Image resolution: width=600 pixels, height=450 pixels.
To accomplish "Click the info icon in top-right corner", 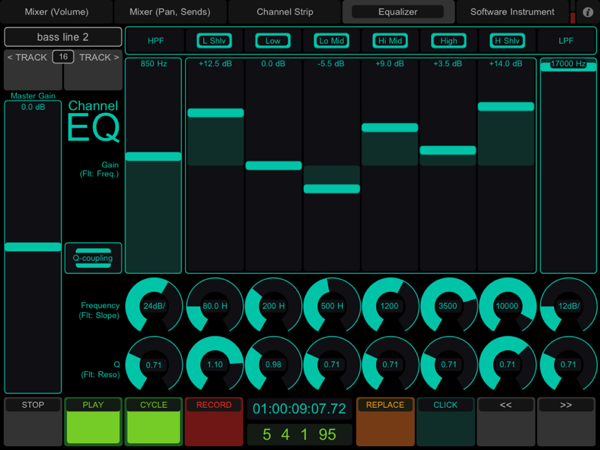I will pyautogui.click(x=587, y=12).
